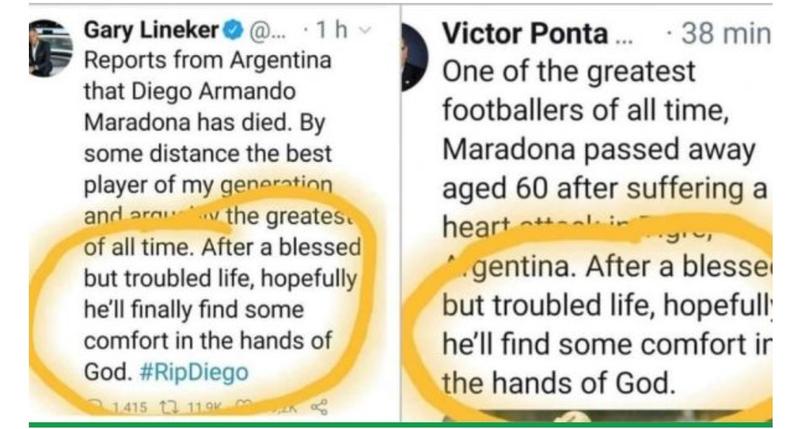Click the truncated @ handle next to Gary Lineker

click(264, 30)
